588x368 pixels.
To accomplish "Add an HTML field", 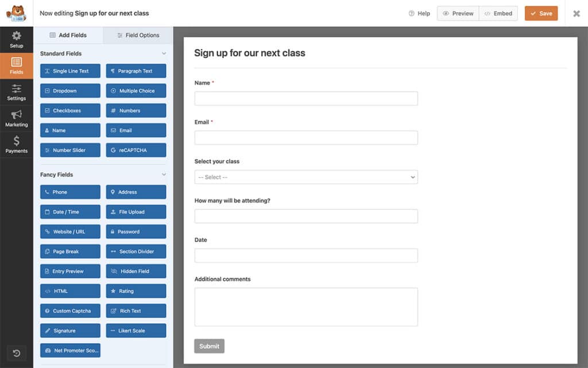I will pyautogui.click(x=70, y=291).
